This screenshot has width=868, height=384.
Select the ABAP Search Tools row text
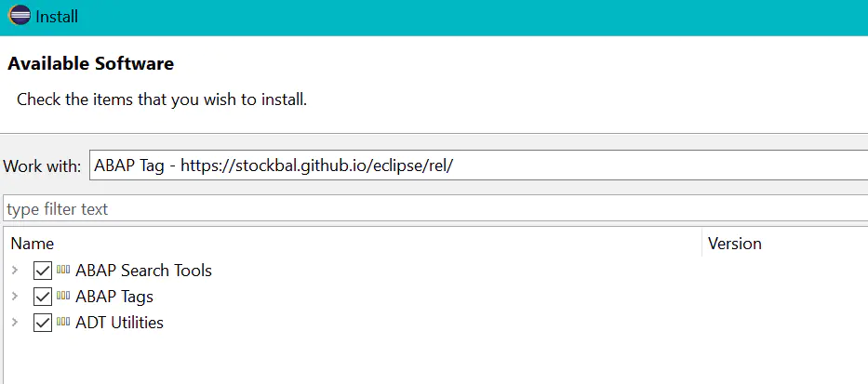[143, 271]
